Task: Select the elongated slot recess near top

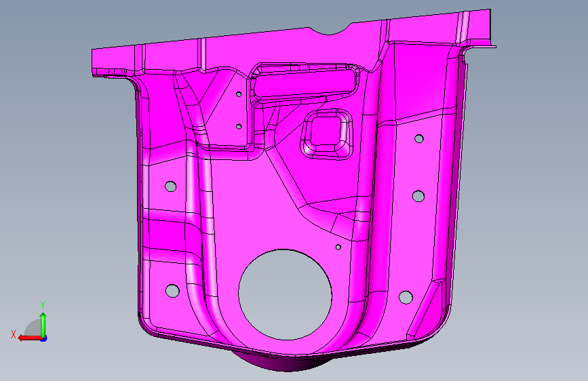Action: coord(305,83)
